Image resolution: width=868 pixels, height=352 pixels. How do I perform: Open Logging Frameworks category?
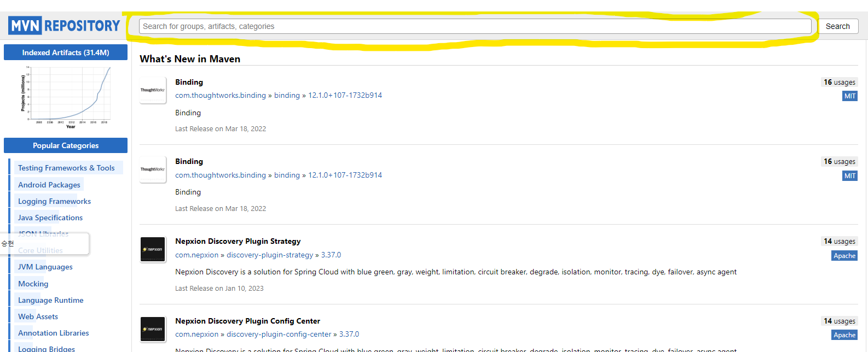54,201
